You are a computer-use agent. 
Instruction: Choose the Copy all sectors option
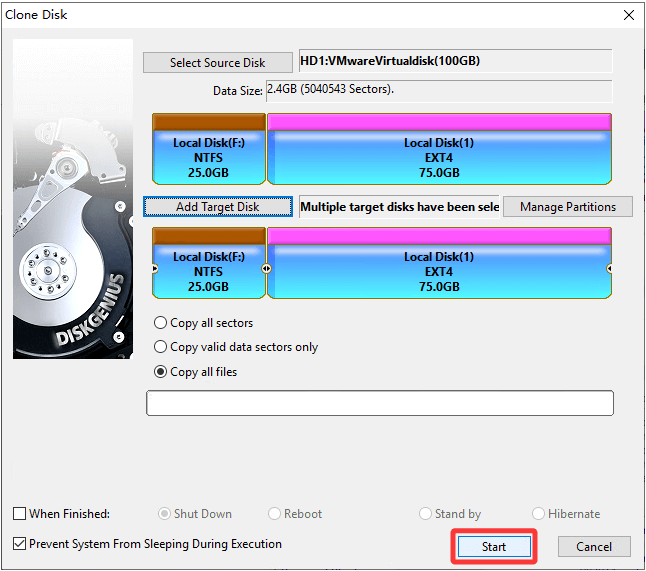point(160,323)
